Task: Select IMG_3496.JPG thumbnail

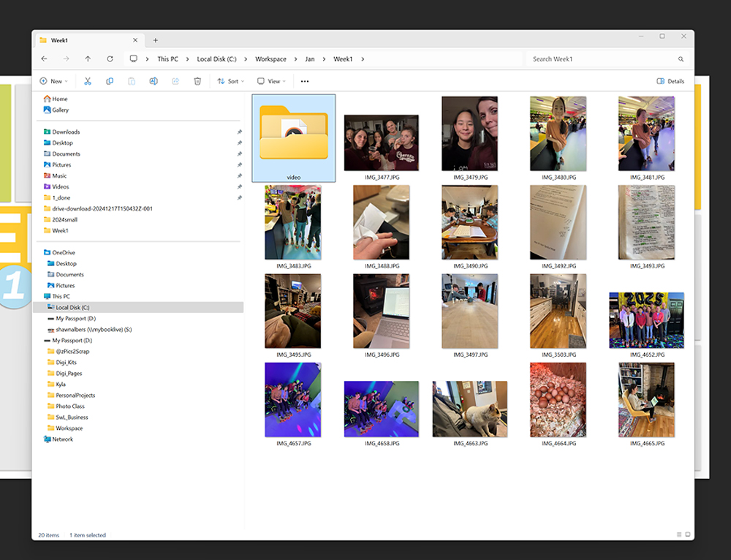Action: tap(382, 311)
